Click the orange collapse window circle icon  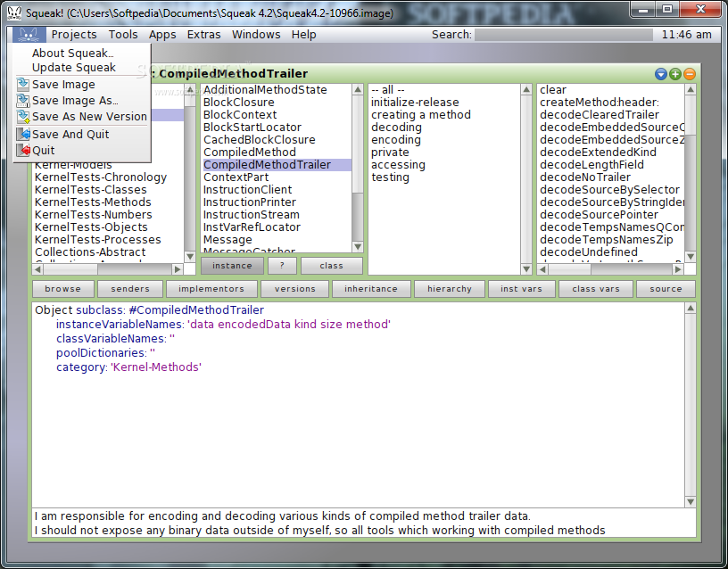(x=690, y=74)
